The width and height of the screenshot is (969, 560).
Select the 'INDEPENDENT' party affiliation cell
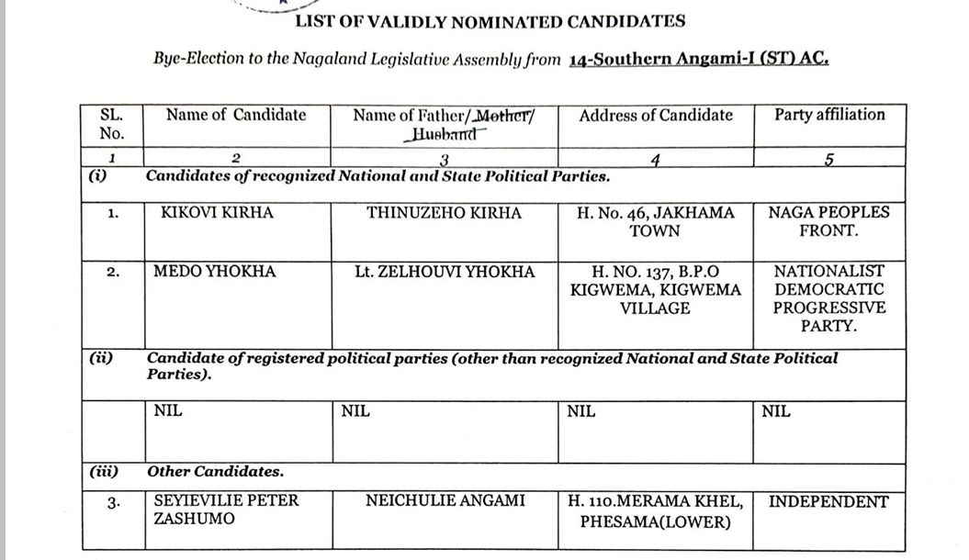[x=828, y=502]
